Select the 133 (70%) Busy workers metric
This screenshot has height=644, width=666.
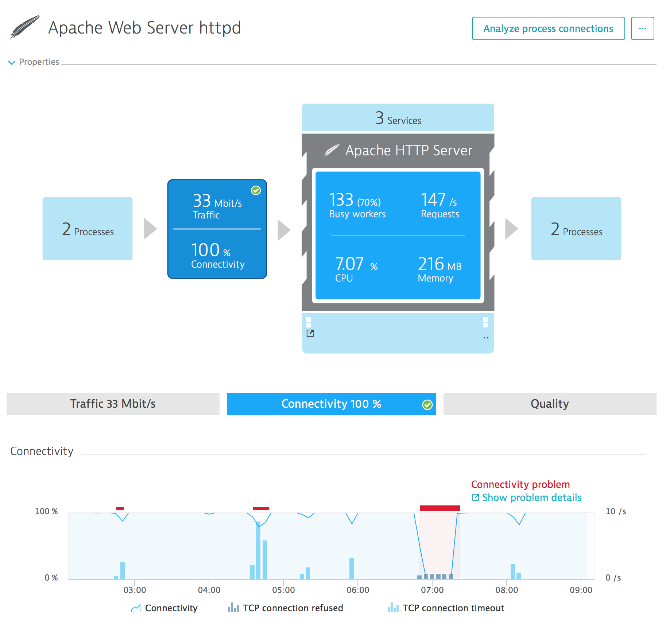pos(357,205)
